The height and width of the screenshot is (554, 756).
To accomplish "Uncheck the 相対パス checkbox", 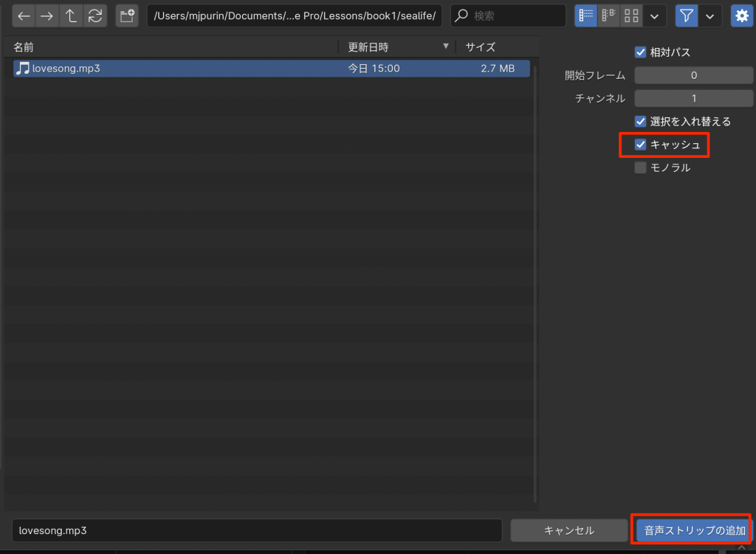I will (641, 52).
